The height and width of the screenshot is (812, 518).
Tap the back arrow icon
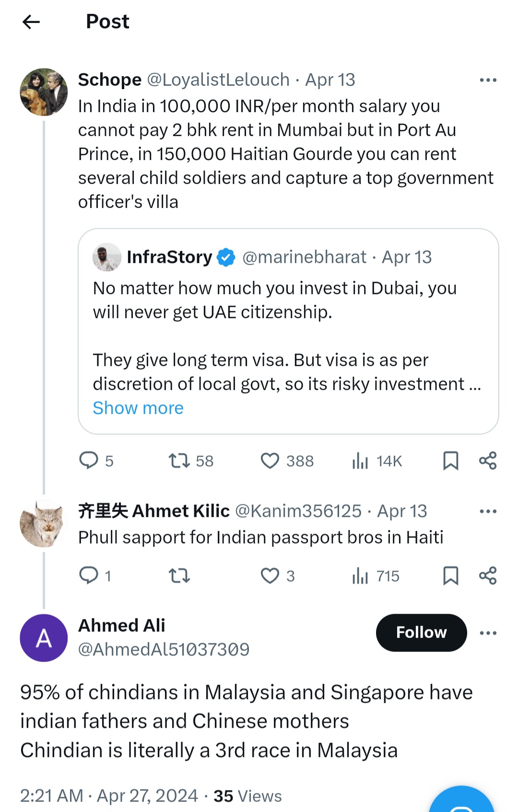[31, 22]
